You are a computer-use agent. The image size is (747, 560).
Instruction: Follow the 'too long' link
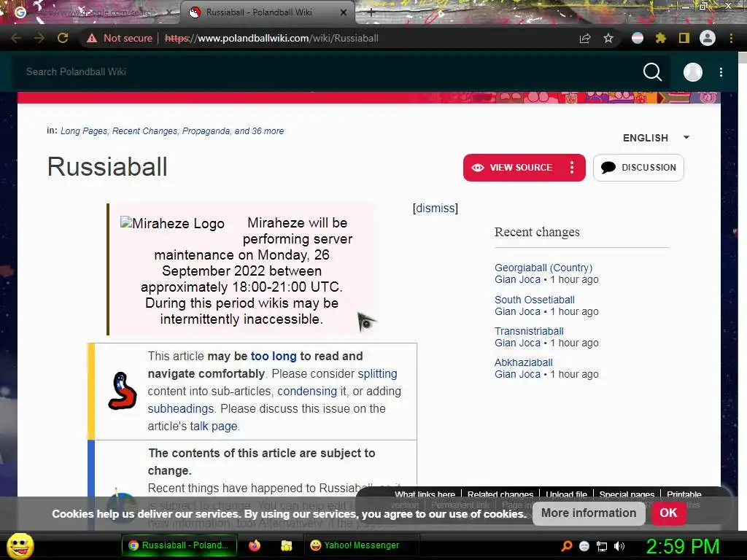click(274, 356)
